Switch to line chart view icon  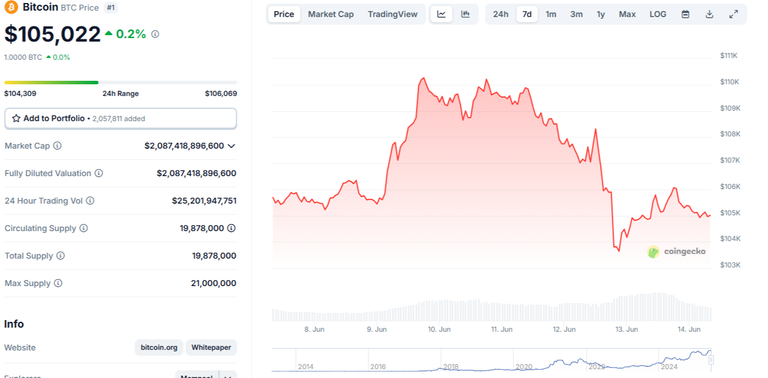(441, 14)
